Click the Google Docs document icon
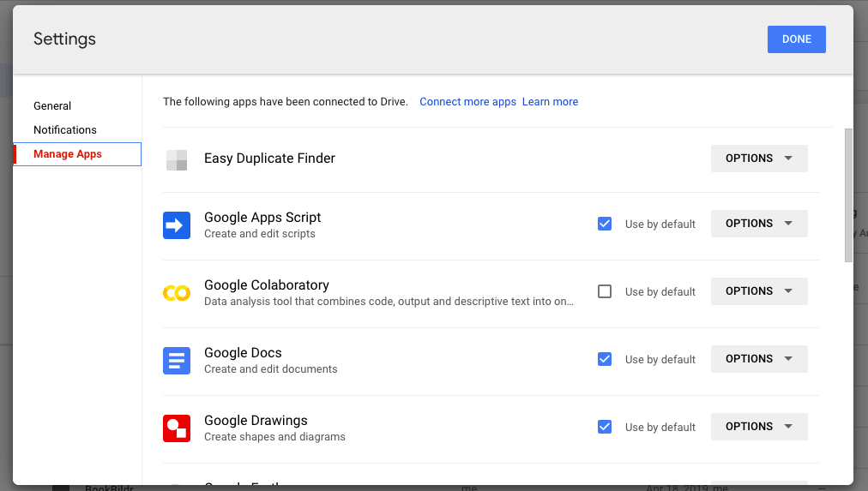 177,361
